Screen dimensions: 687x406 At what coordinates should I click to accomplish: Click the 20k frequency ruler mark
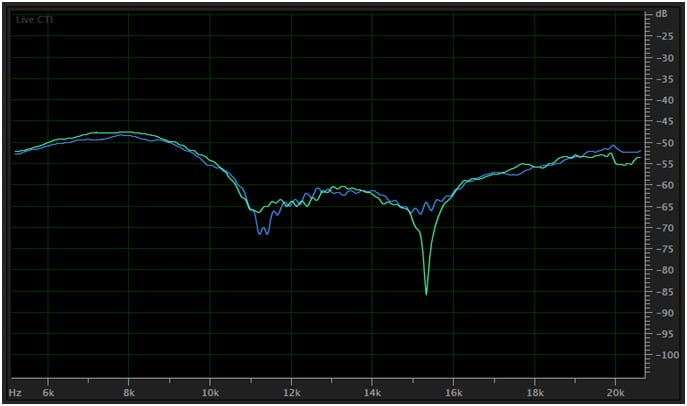[615, 393]
